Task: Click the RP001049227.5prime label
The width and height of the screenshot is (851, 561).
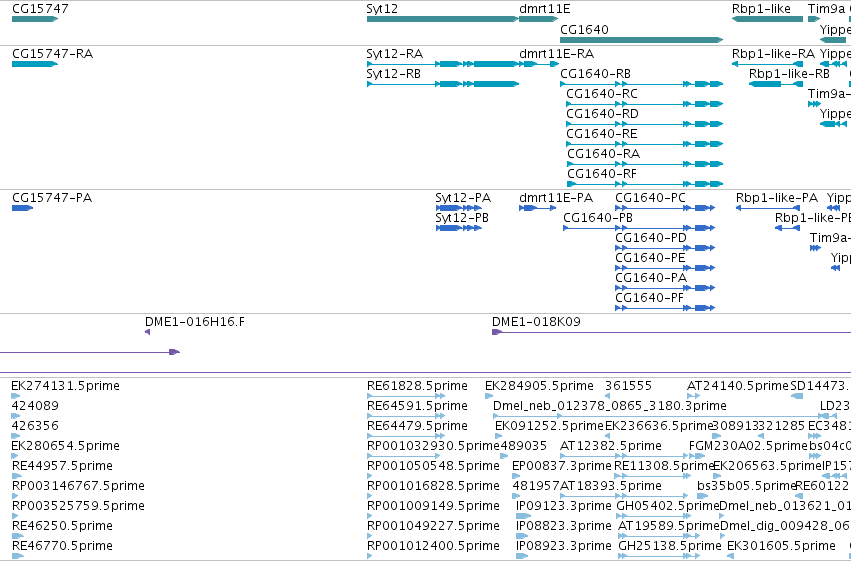Action: tap(433, 527)
